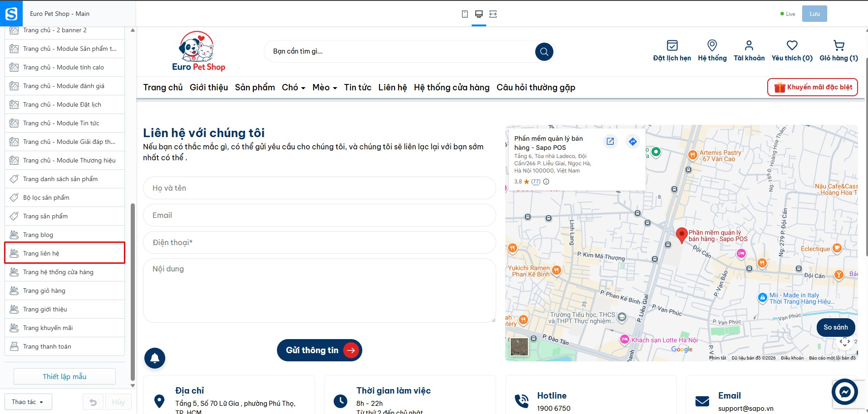The height and width of the screenshot is (414, 868).
Task: Open the Thao tác dropdown
Action: coord(28,402)
